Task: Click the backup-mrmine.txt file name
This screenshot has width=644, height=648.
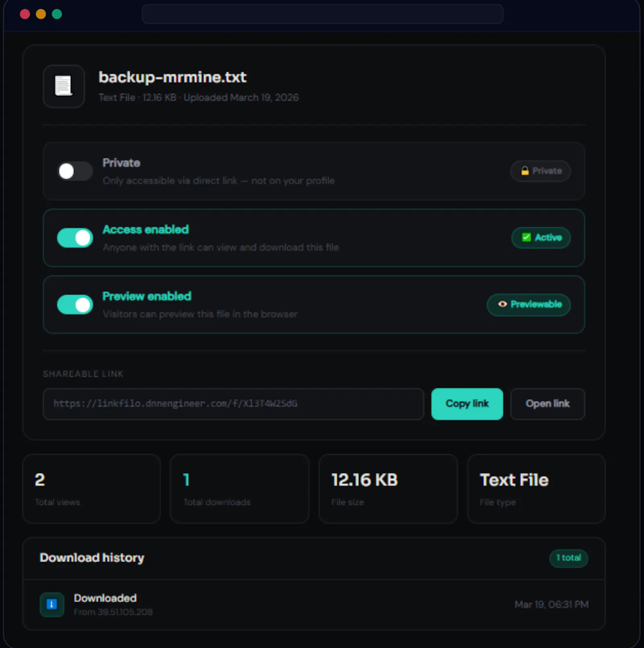Action: [172, 77]
